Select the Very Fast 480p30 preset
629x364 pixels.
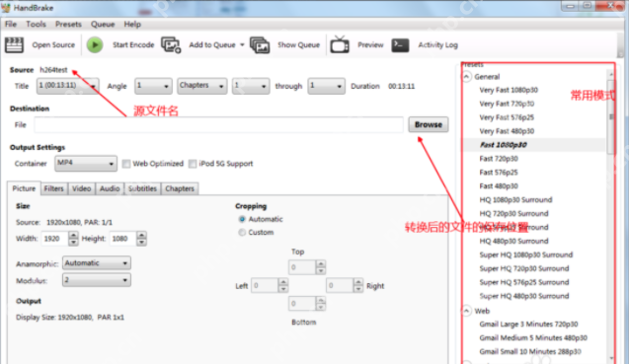[x=507, y=131]
